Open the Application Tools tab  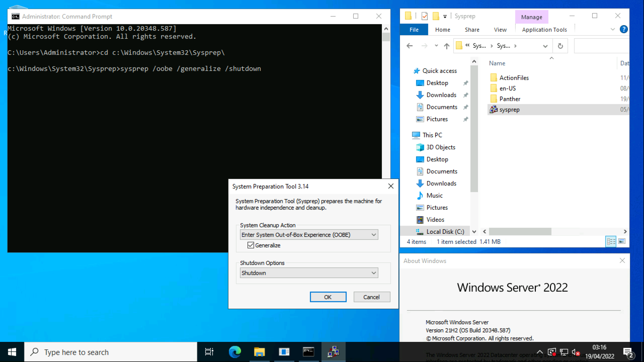[544, 30]
